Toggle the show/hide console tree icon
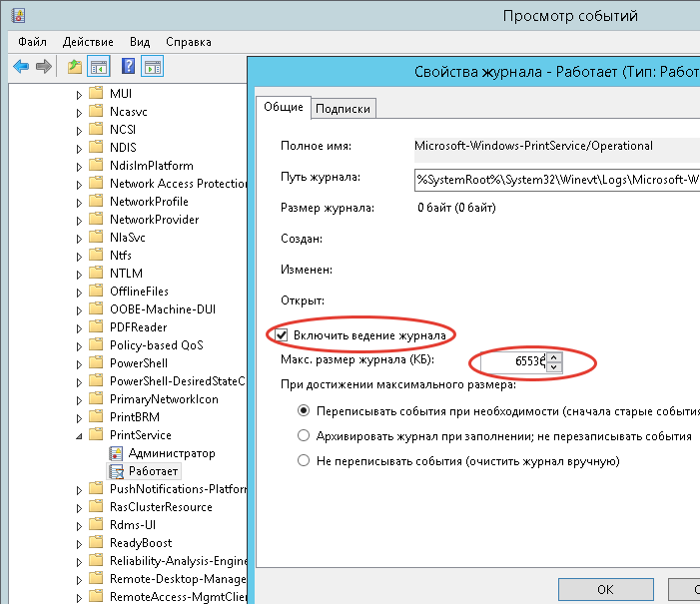 pyautogui.click(x=99, y=67)
